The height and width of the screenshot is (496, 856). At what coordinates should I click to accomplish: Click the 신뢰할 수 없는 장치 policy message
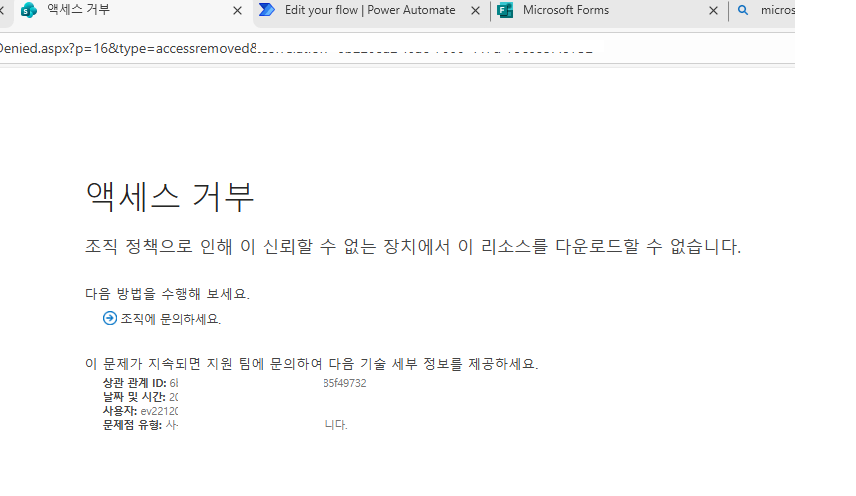(x=413, y=247)
